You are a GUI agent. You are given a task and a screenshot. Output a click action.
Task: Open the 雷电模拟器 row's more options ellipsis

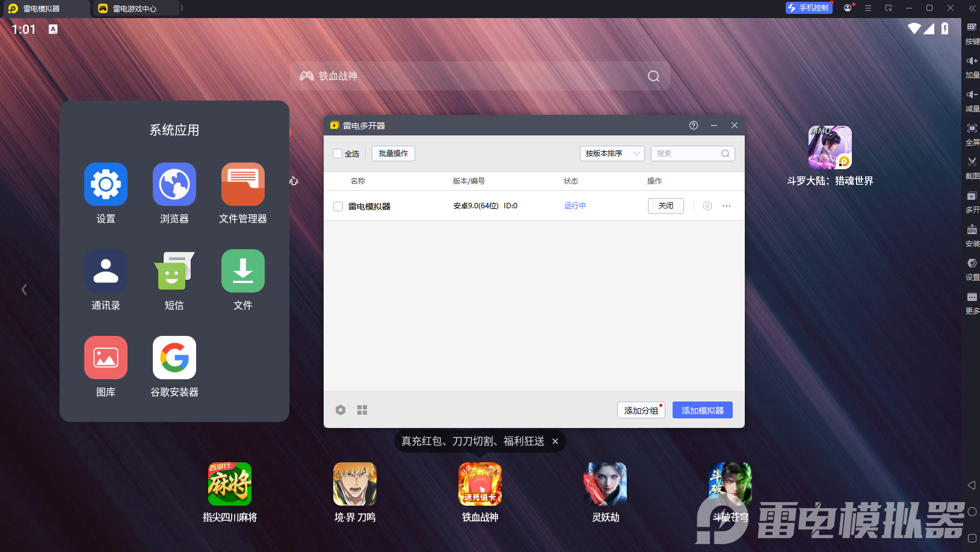pos(727,206)
